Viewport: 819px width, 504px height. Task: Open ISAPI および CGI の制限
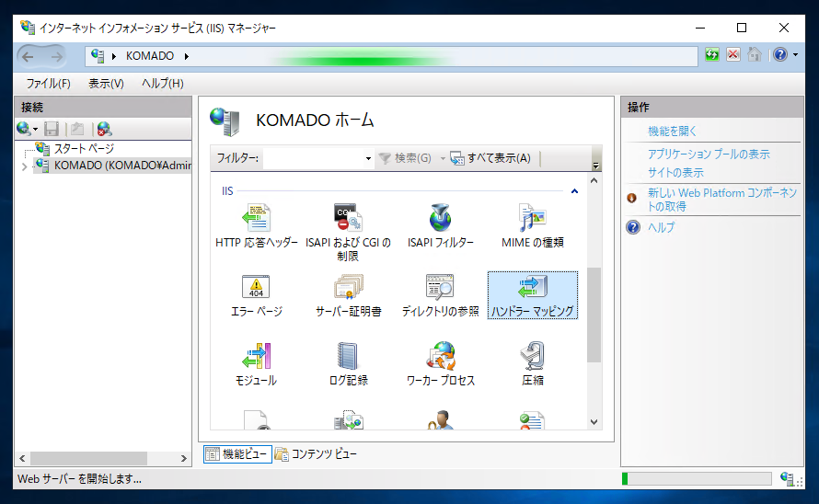(x=348, y=233)
